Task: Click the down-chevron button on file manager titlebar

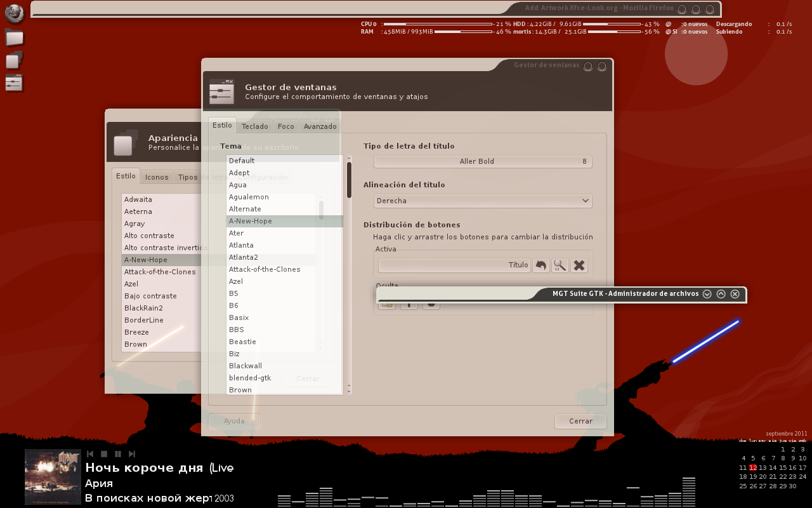Action: point(707,294)
